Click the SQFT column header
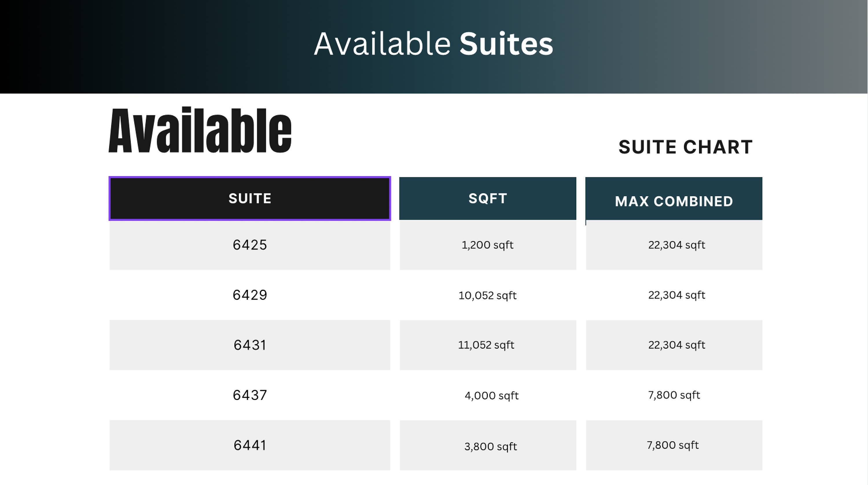868x485 pixels. pos(488,199)
